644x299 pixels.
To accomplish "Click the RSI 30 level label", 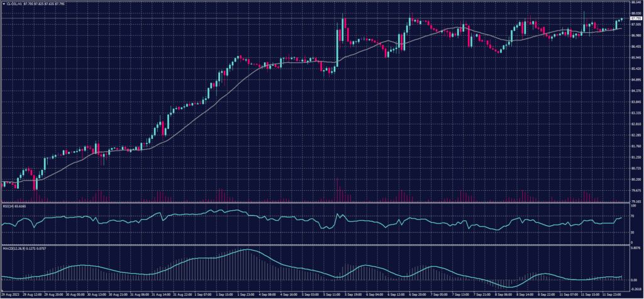I will (x=632, y=232).
